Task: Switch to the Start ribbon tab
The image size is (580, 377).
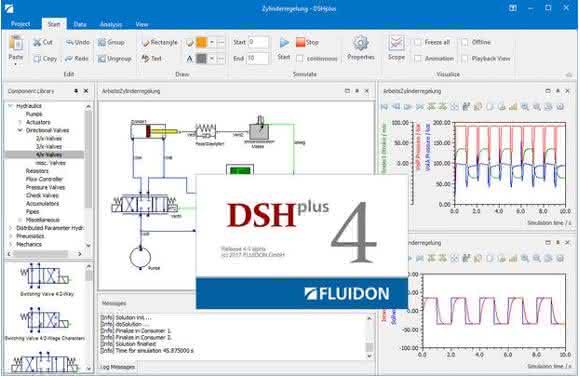Action: point(54,24)
